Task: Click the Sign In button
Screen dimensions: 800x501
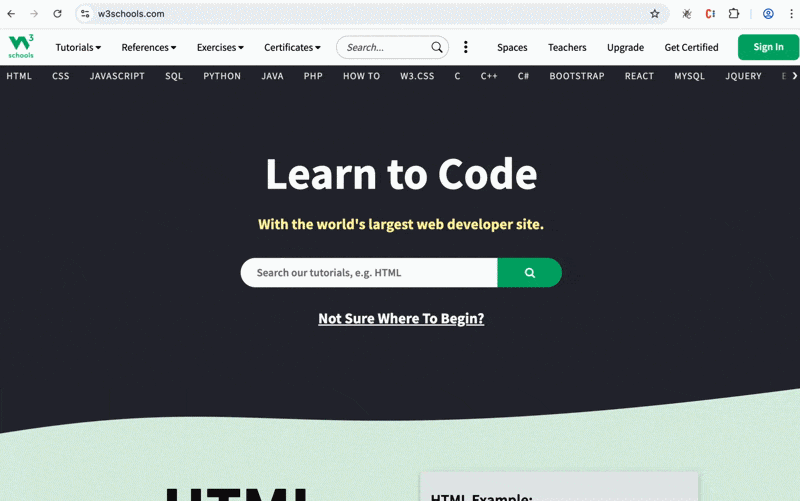Action: [768, 47]
